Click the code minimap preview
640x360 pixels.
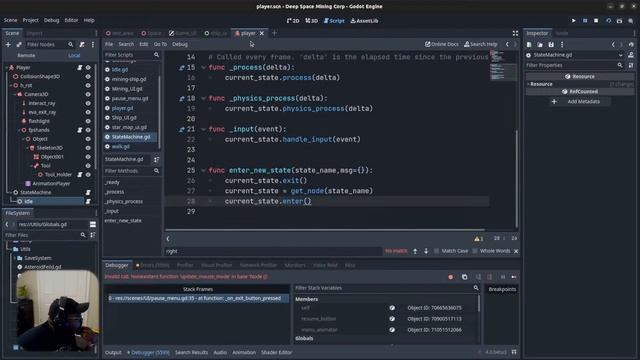point(502,65)
